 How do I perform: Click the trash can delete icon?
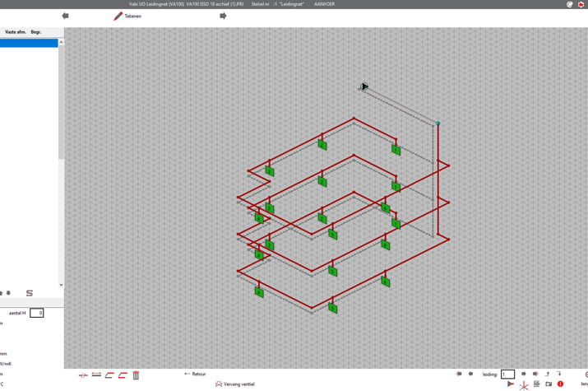pos(136,375)
